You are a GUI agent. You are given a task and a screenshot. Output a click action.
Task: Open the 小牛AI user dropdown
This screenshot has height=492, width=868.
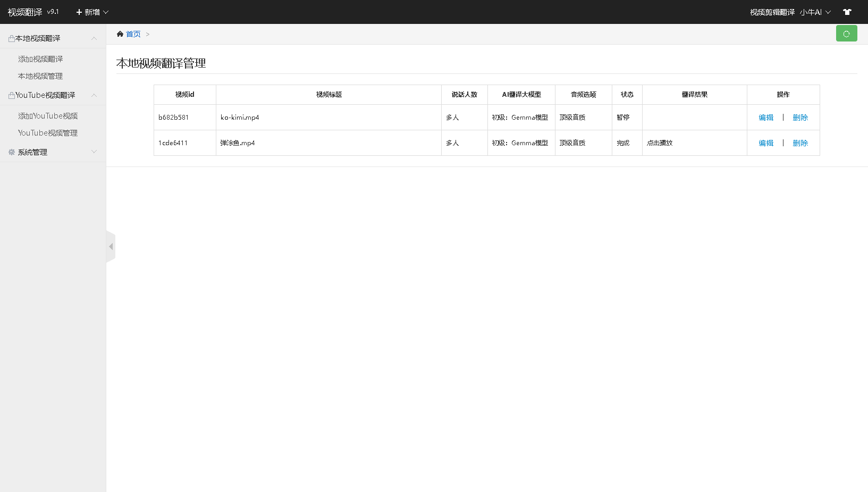(x=815, y=12)
